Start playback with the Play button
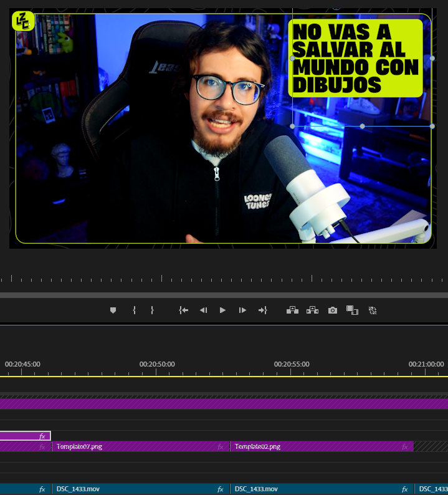This screenshot has height=495, width=448. pos(222,310)
